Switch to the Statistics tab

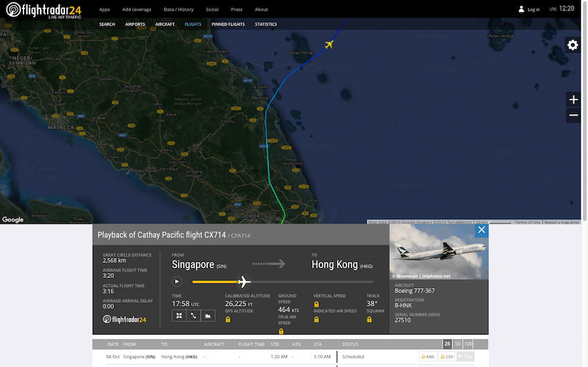[266, 24]
